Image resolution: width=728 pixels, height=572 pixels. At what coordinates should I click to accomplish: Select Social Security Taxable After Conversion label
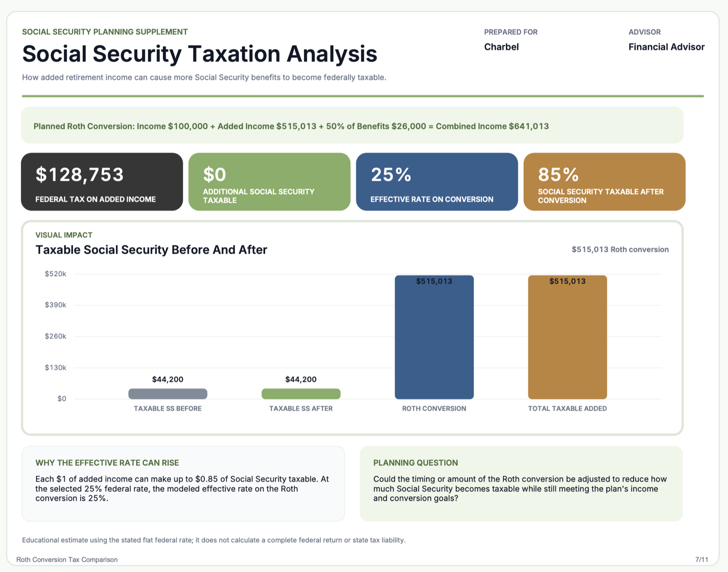pyautogui.click(x=601, y=196)
